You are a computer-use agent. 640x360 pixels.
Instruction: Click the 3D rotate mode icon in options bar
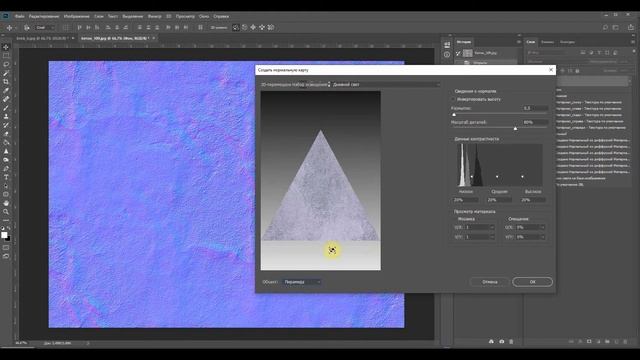pos(236,27)
